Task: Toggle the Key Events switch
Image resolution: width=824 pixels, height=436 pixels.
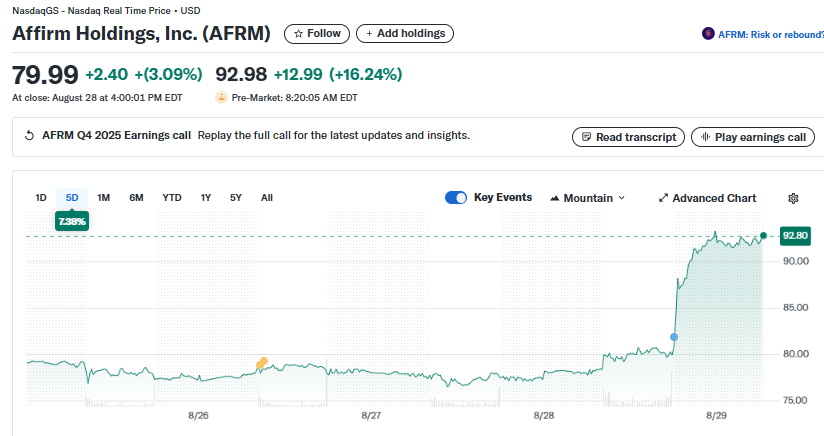Action: pyautogui.click(x=456, y=198)
